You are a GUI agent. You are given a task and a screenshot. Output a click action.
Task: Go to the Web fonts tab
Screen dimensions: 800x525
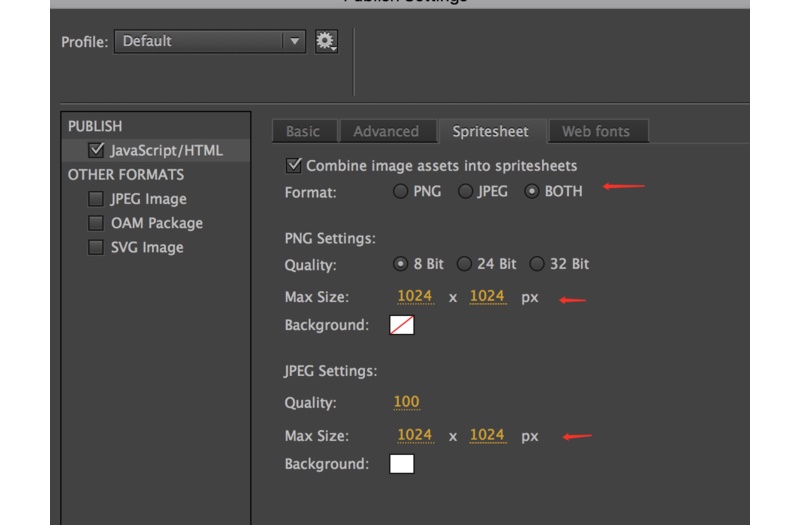point(596,131)
